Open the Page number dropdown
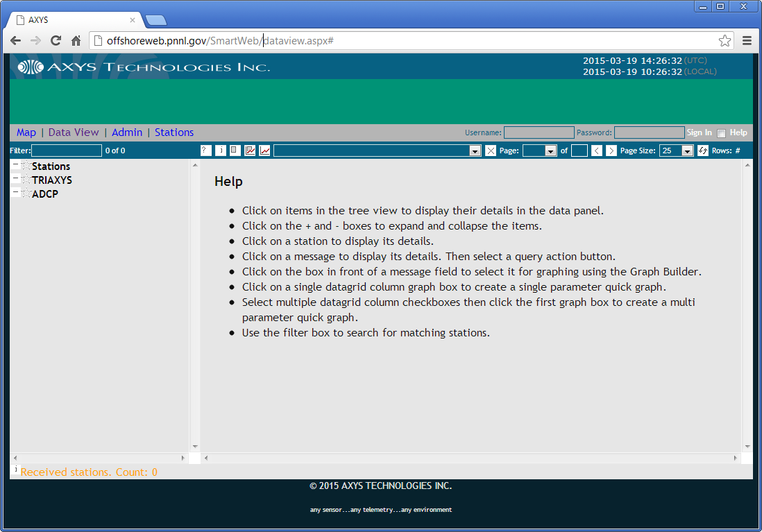Screen dimensions: 762x532 pos(550,151)
